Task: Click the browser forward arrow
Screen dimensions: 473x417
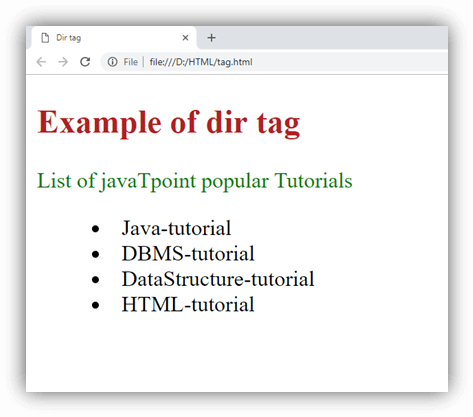Action: [x=63, y=62]
